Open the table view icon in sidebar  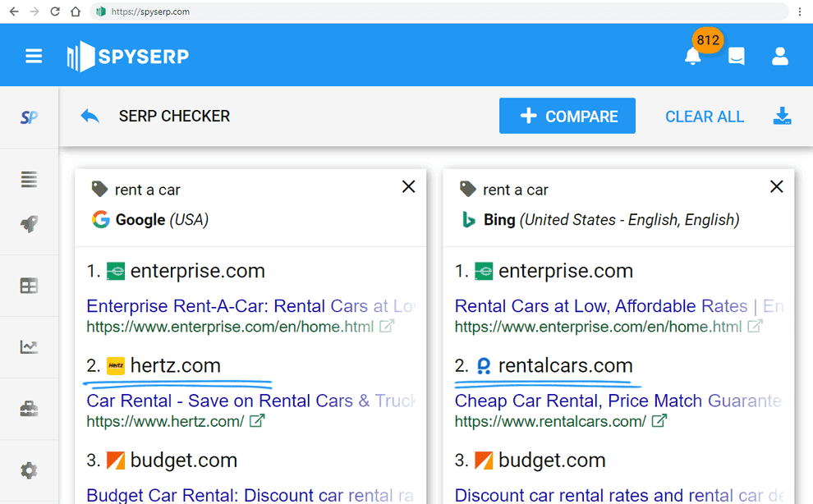(29, 285)
